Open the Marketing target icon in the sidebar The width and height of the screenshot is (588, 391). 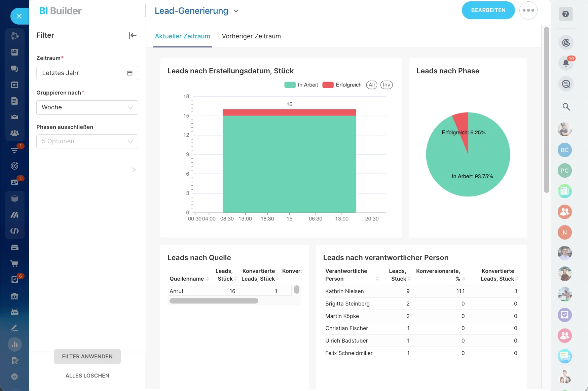(x=15, y=165)
